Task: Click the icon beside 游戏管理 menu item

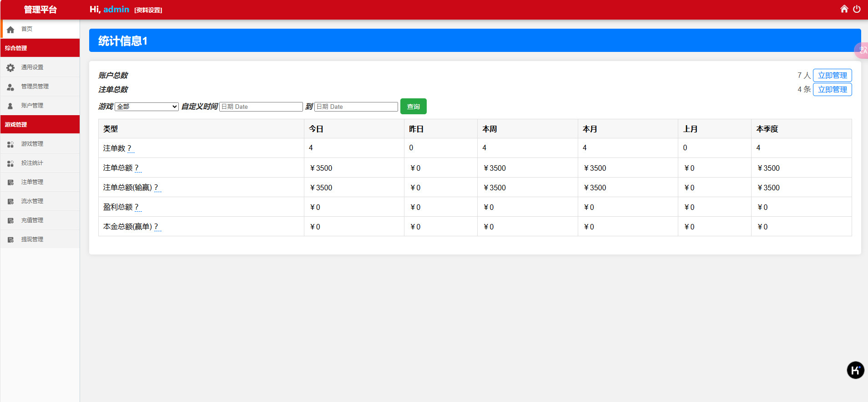Action: tap(10, 144)
